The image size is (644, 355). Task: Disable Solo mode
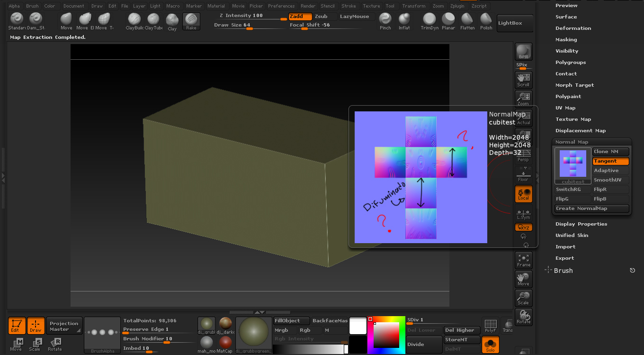[x=491, y=345]
